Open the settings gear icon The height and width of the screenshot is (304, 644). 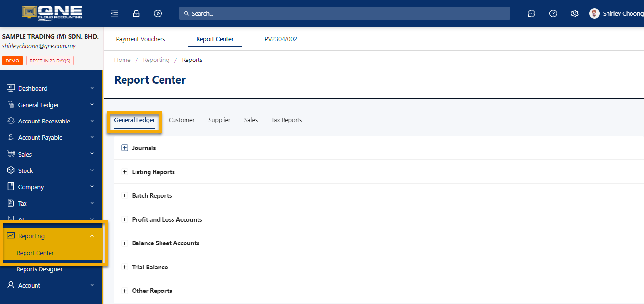(x=575, y=13)
